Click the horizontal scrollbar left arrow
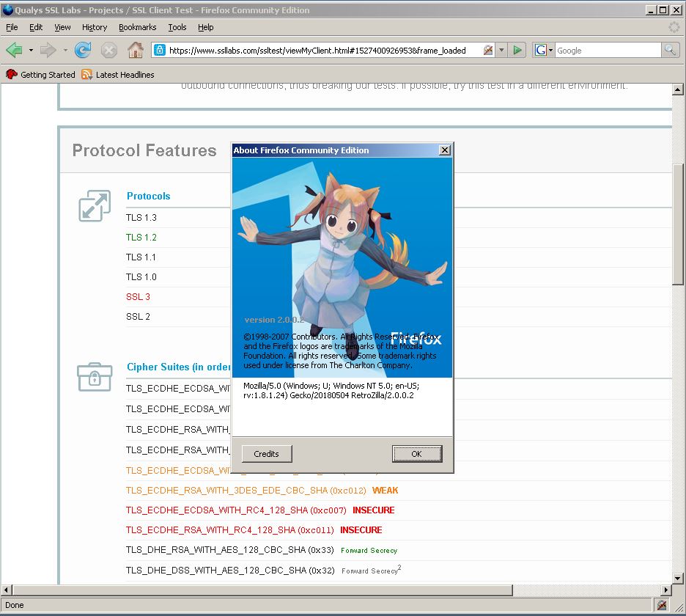686x616 pixels. (6, 590)
